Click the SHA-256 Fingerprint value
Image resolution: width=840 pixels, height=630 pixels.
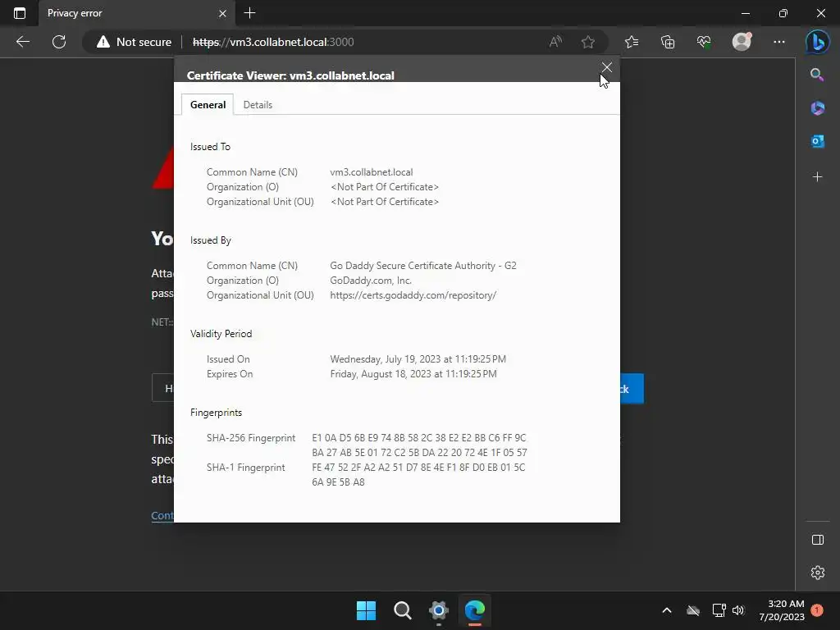coord(419,445)
